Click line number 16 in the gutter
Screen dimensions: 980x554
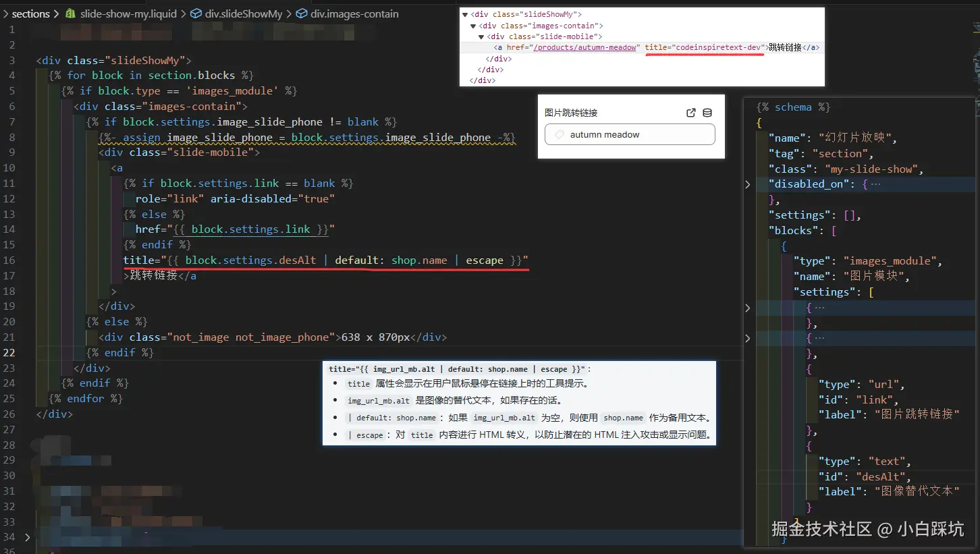coord(9,260)
